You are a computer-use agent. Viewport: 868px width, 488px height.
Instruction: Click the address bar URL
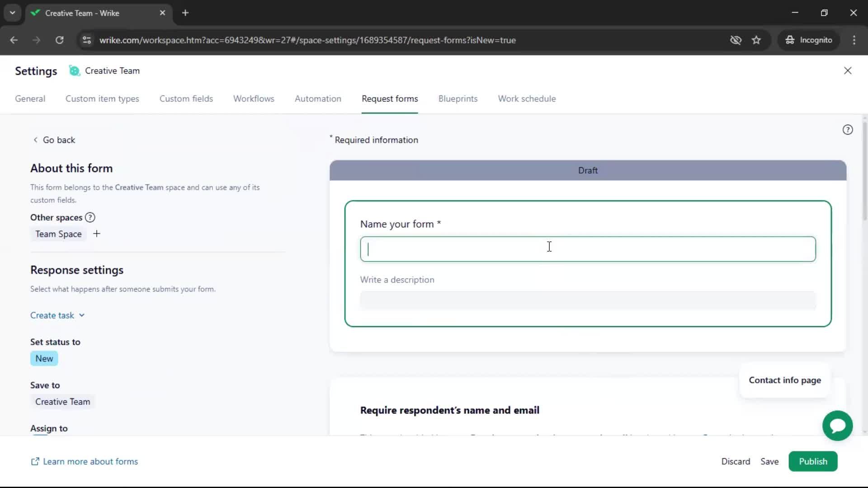tap(307, 40)
